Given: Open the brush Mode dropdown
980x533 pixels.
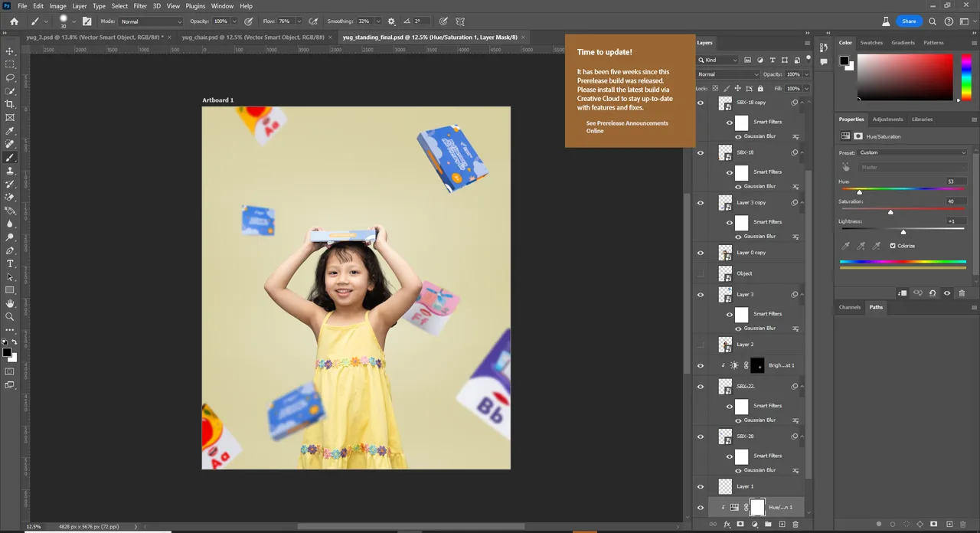Looking at the screenshot, I should pyautogui.click(x=152, y=21).
